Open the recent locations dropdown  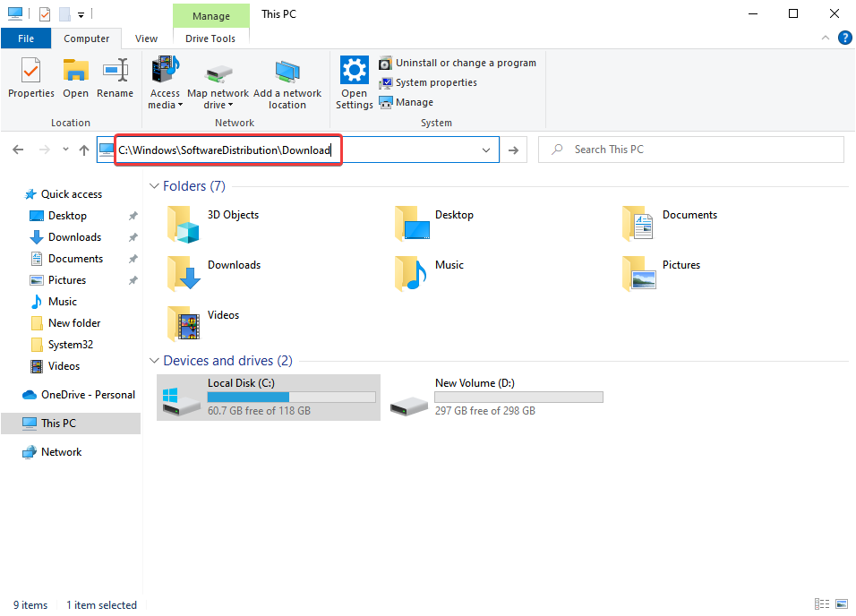(65, 150)
